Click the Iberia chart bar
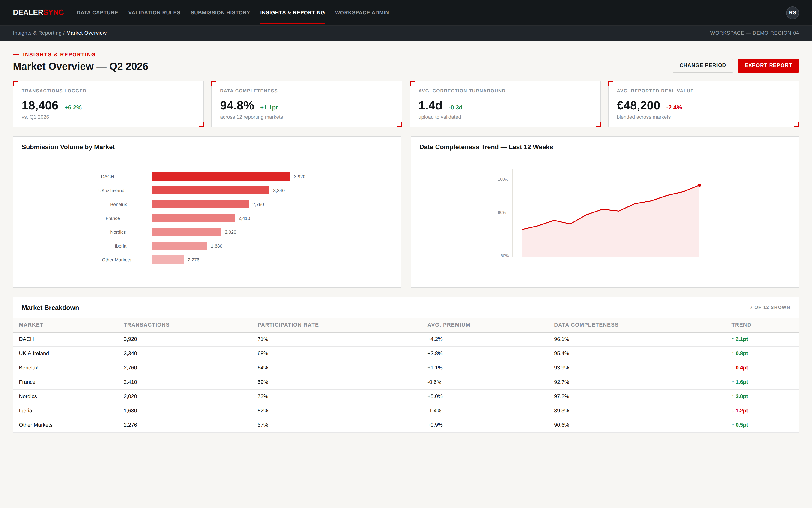The image size is (812, 508). (179, 246)
